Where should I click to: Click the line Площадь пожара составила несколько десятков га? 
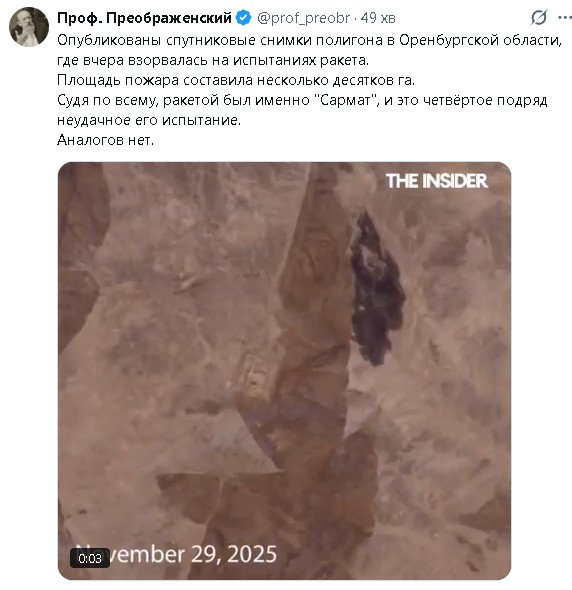point(236,80)
